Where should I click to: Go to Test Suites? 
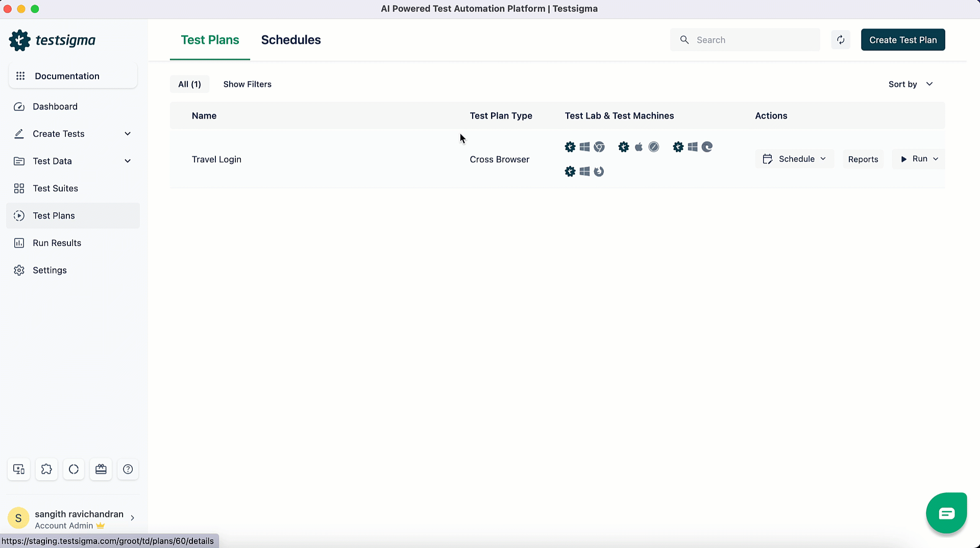(x=55, y=188)
